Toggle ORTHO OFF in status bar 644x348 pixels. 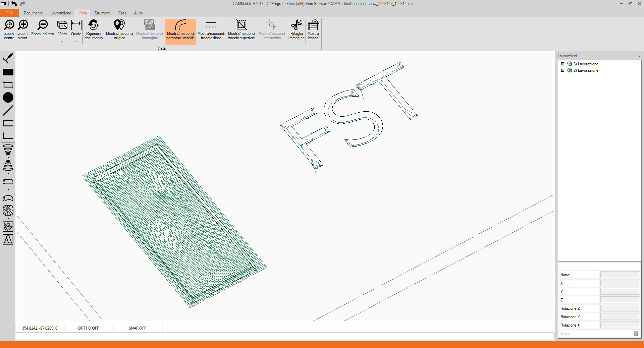[x=88, y=328]
